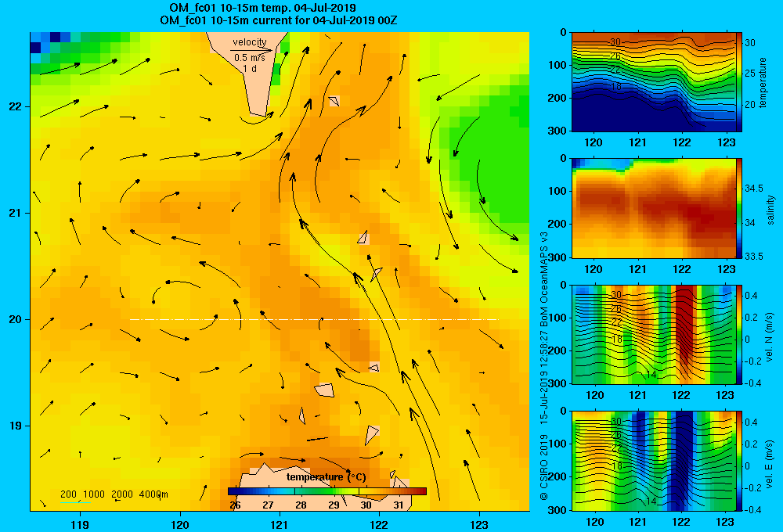This screenshot has width=783, height=532.
Task: Click the vel. N section's vertical colorbar
Action: (739, 334)
